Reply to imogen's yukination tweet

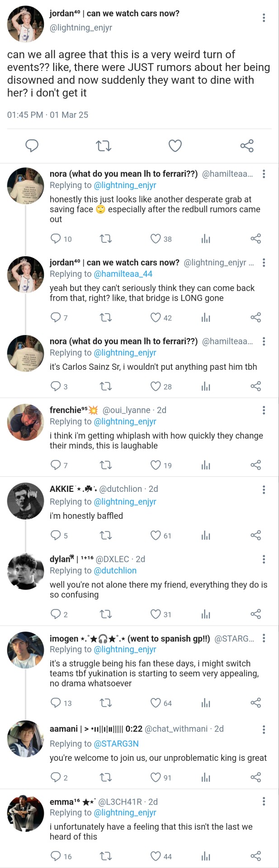(x=56, y=703)
